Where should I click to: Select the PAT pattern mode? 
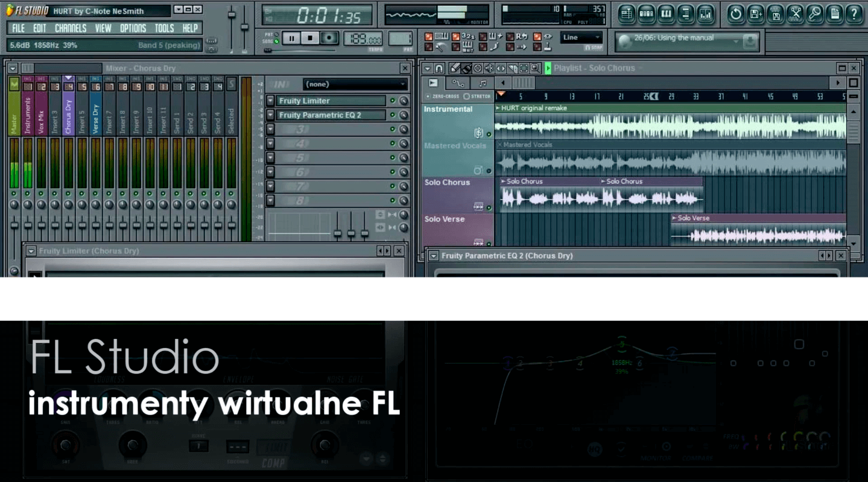[x=271, y=35]
